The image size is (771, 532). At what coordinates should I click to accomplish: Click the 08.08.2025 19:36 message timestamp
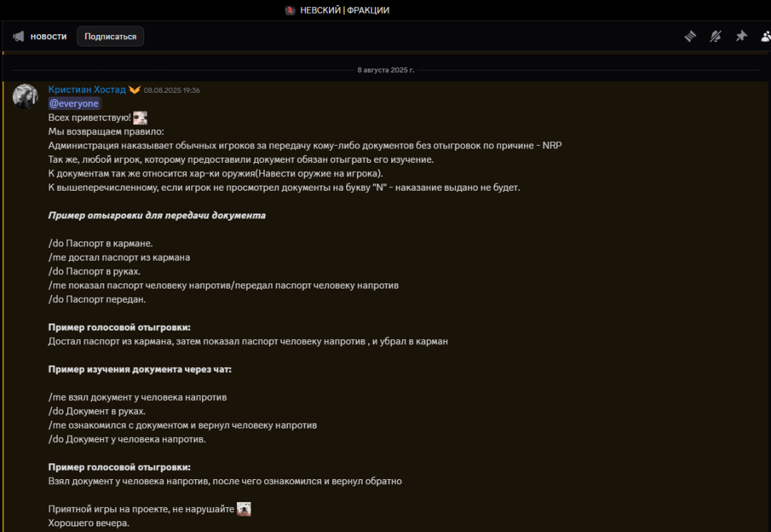(x=171, y=91)
